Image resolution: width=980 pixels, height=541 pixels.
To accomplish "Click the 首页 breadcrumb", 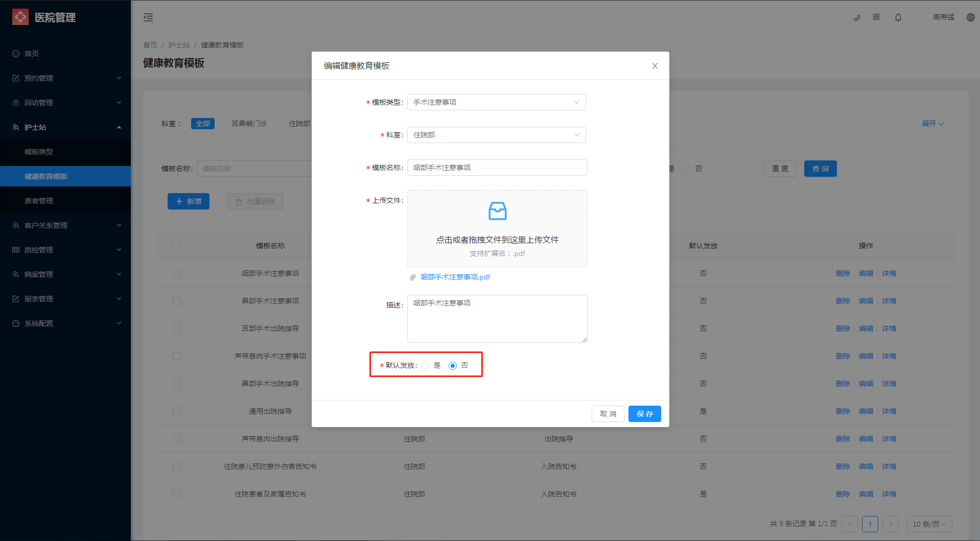I will [x=150, y=45].
